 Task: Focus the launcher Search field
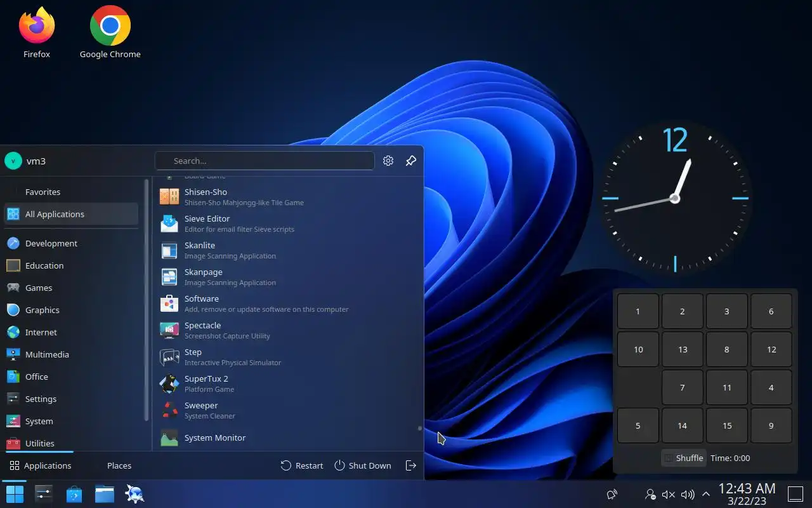point(265,161)
